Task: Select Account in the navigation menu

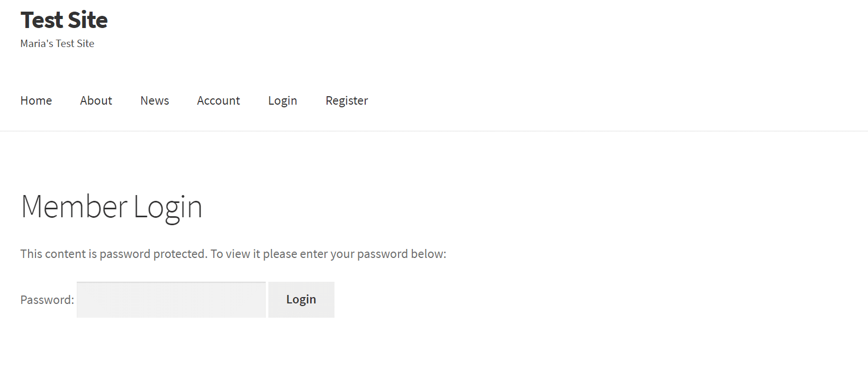Action: (218, 100)
